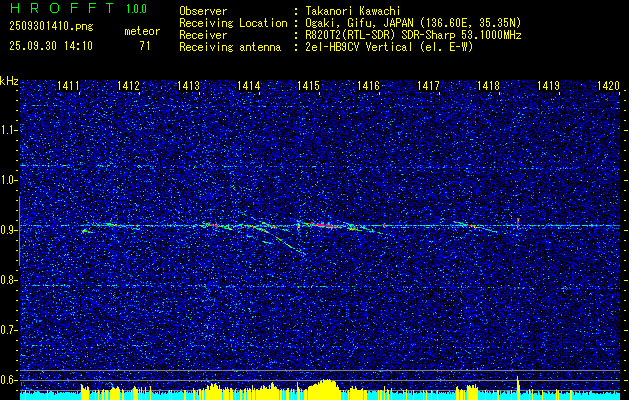This screenshot has width=629, height=400.
Task: Click frequency axis label 1.0
Action: click(x=9, y=180)
